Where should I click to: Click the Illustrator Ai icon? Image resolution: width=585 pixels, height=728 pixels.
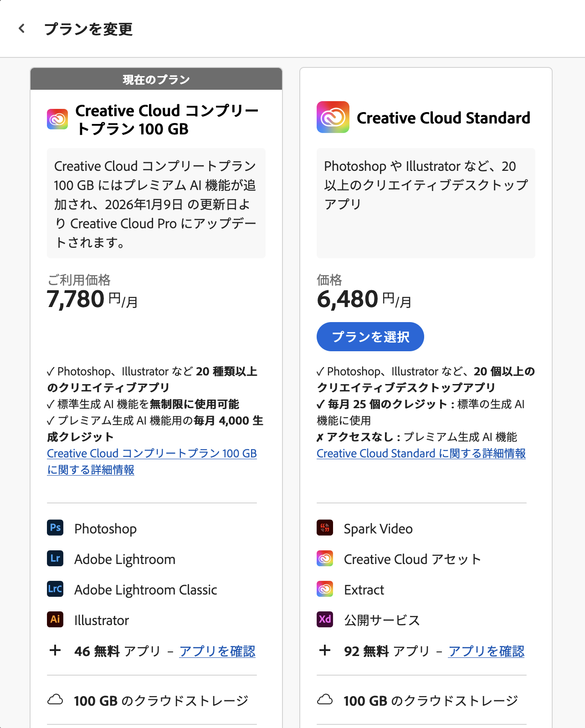click(55, 619)
